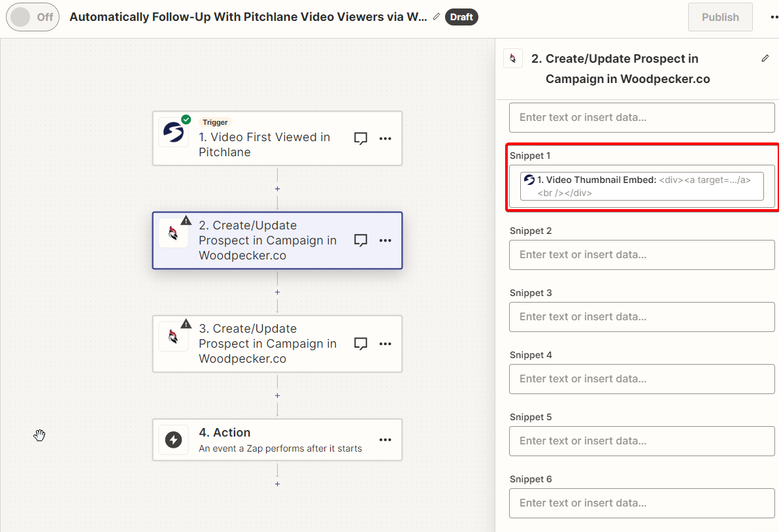
Task: Click the Zap title text
Action: [x=248, y=17]
